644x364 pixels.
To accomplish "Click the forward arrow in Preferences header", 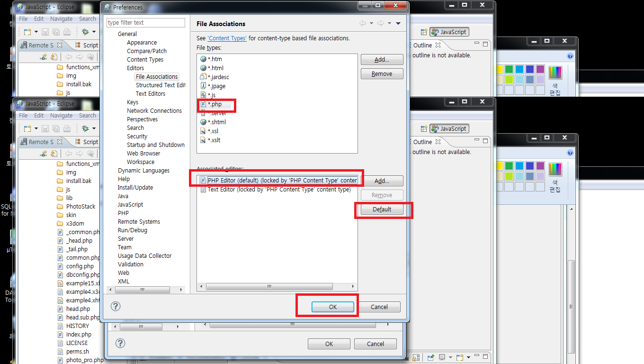I will tap(380, 23).
